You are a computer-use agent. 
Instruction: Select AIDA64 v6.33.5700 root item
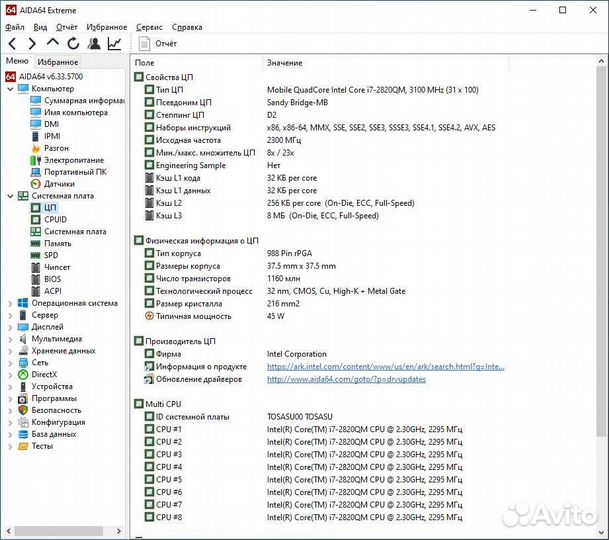point(44,77)
